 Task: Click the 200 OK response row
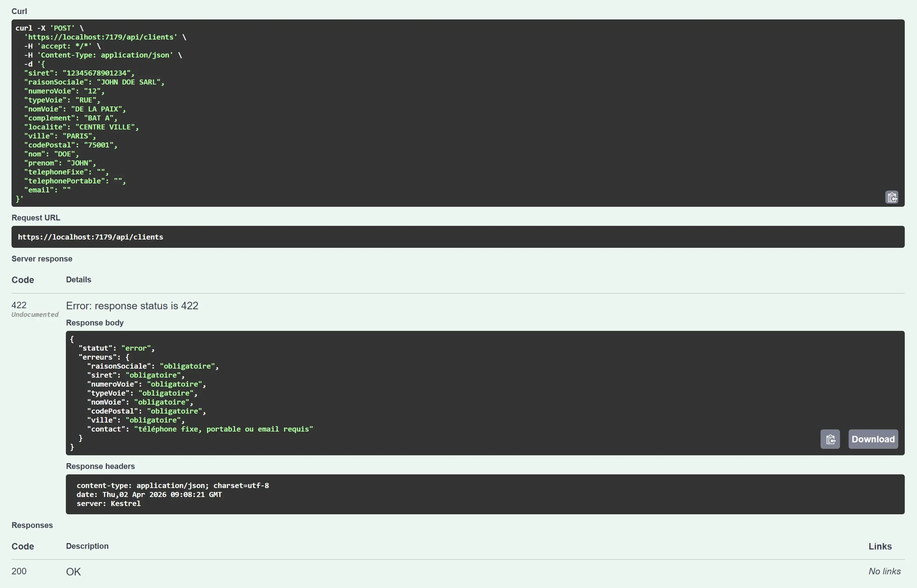click(x=74, y=571)
